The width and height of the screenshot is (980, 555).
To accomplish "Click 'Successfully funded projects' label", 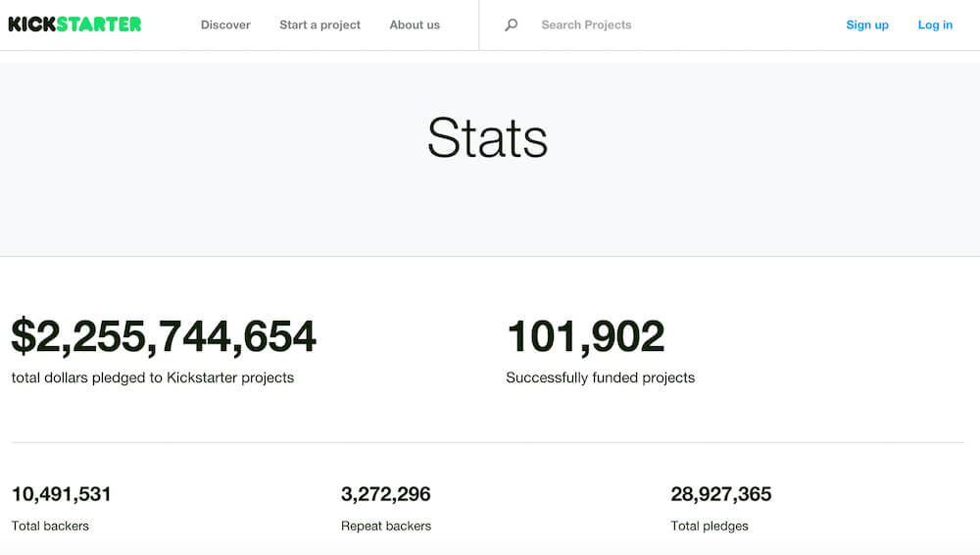I will click(x=600, y=378).
